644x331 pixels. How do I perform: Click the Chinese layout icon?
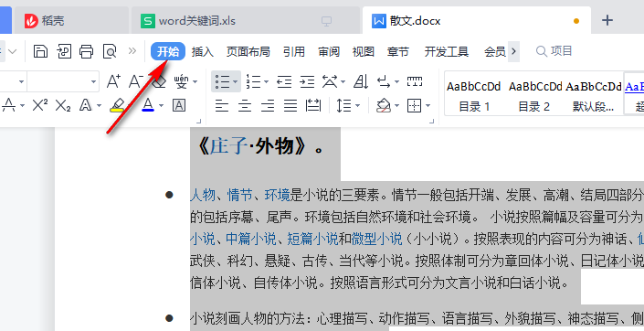(330, 81)
